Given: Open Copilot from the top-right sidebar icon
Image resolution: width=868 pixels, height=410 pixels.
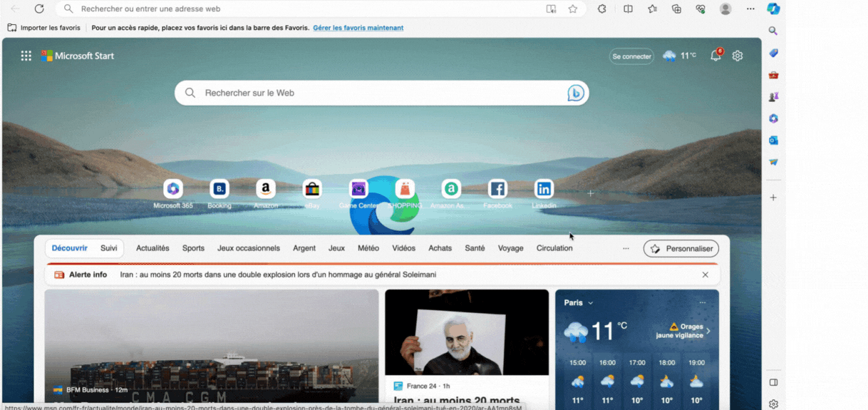Looking at the screenshot, I should click(773, 9).
